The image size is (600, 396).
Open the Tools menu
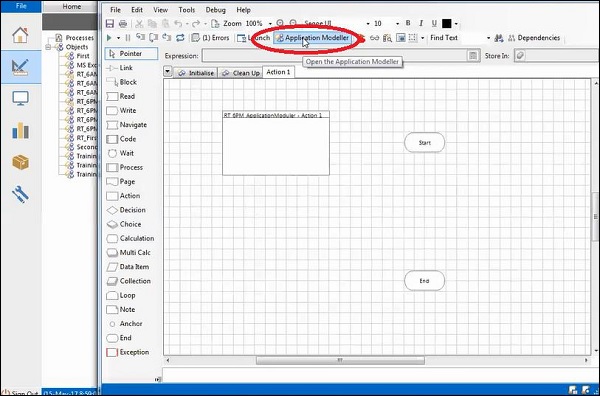pos(187,10)
